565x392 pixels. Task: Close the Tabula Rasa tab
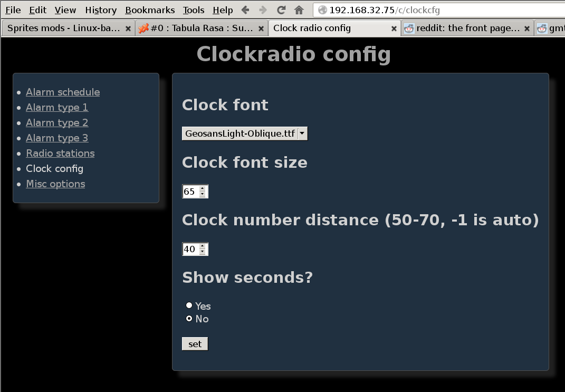pos(261,28)
